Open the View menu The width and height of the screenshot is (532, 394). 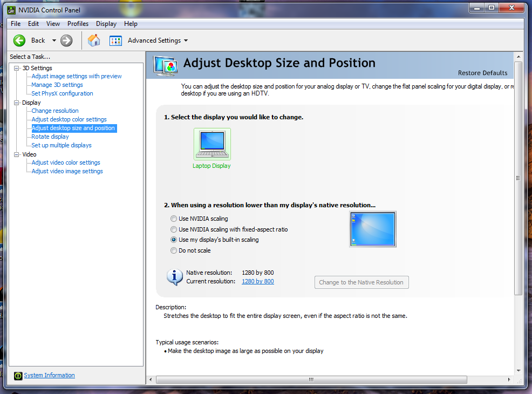53,24
